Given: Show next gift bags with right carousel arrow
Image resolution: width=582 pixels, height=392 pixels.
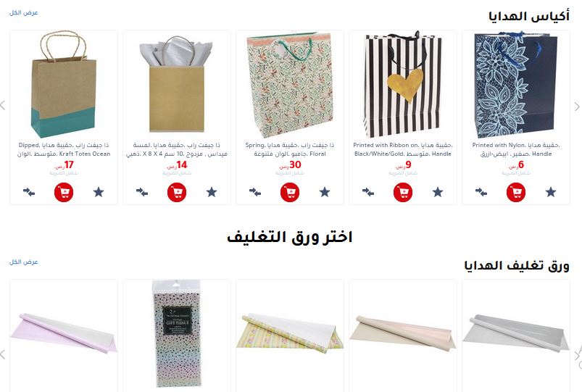Looking at the screenshot, I should 577,107.
